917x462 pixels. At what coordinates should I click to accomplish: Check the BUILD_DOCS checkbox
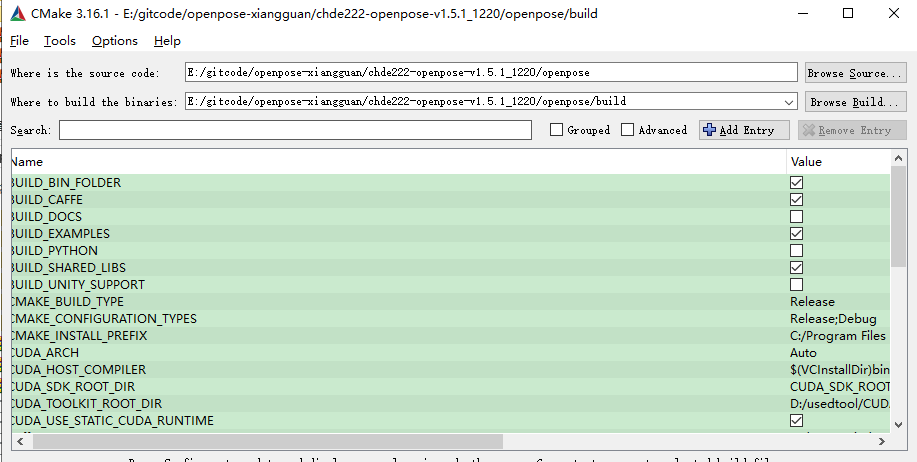point(796,216)
